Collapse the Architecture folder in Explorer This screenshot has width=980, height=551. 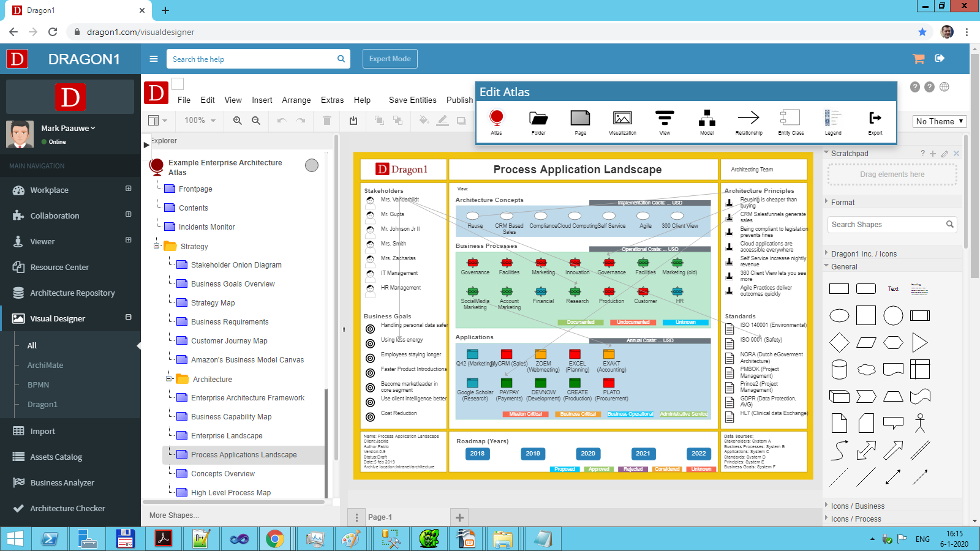pos(169,379)
